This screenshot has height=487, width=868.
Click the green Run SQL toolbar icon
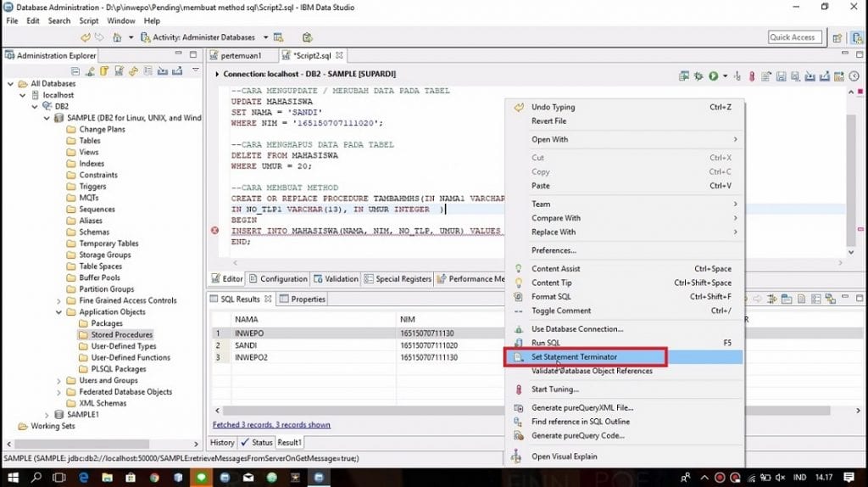pos(713,76)
